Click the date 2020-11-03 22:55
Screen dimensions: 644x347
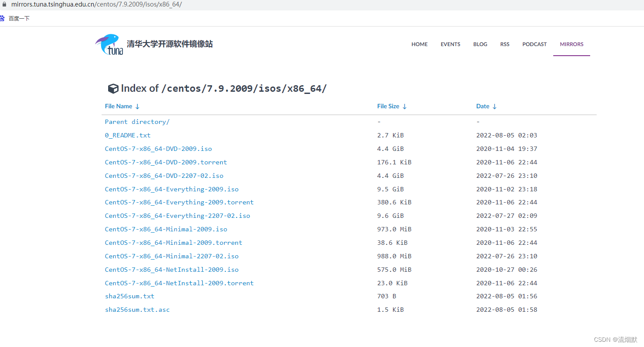pos(507,229)
